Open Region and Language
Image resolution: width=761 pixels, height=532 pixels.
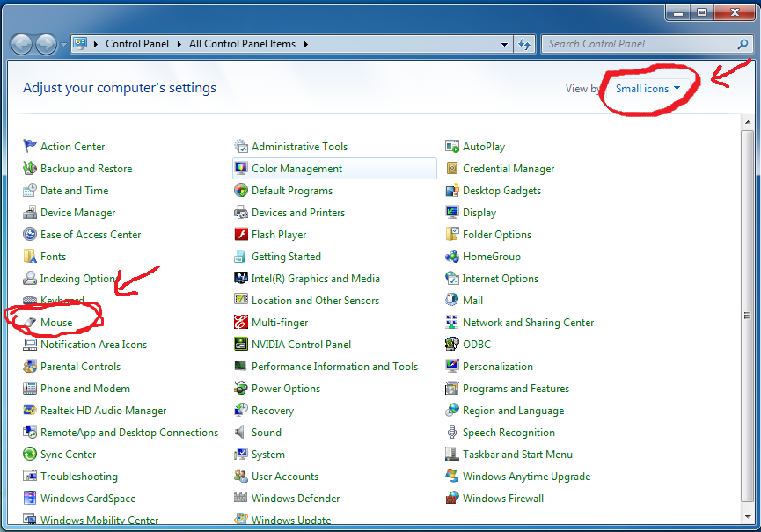point(514,411)
